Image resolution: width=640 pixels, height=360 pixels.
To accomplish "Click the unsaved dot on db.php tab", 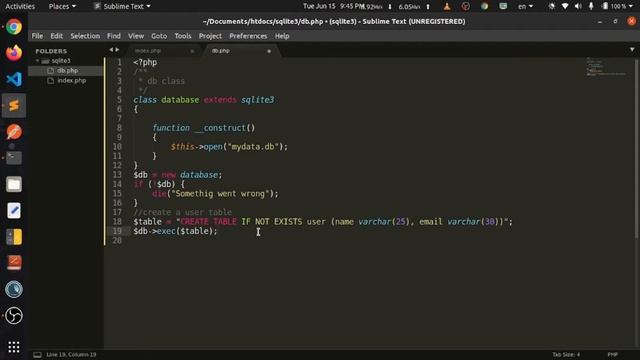I will pos(269,51).
